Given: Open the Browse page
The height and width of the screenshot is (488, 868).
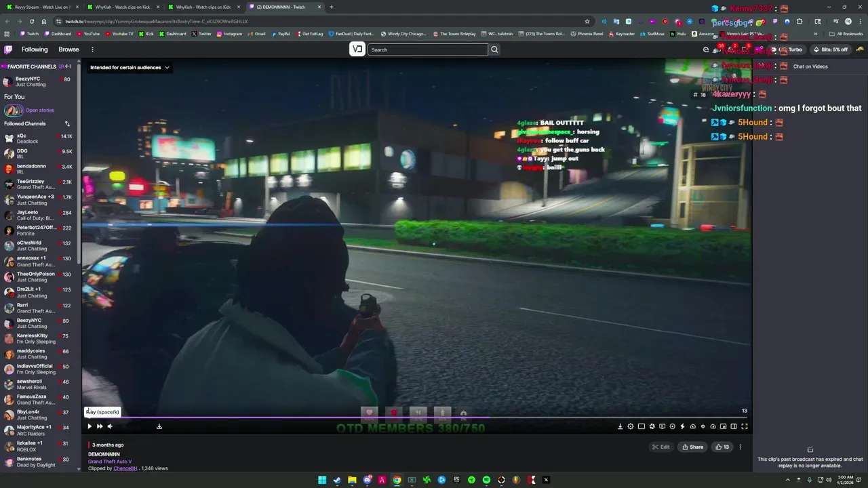Looking at the screenshot, I should click(68, 49).
